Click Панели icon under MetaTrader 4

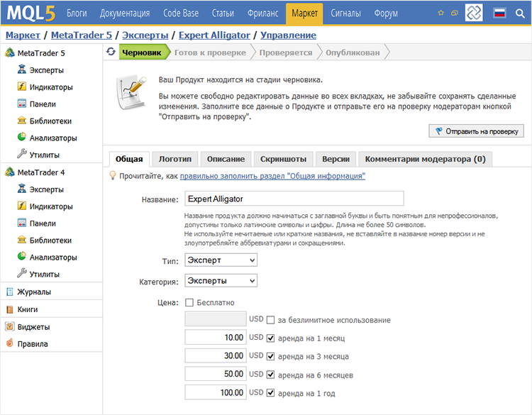22,223
